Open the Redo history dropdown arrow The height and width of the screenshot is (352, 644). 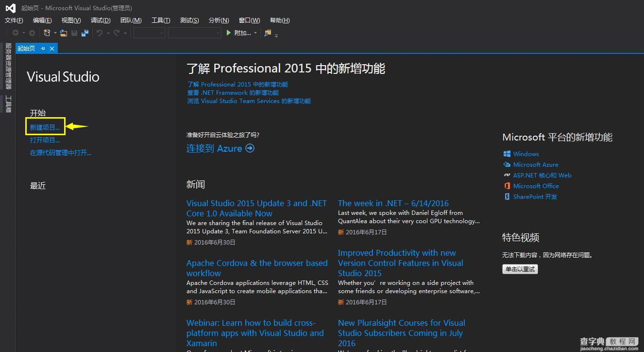pos(125,33)
